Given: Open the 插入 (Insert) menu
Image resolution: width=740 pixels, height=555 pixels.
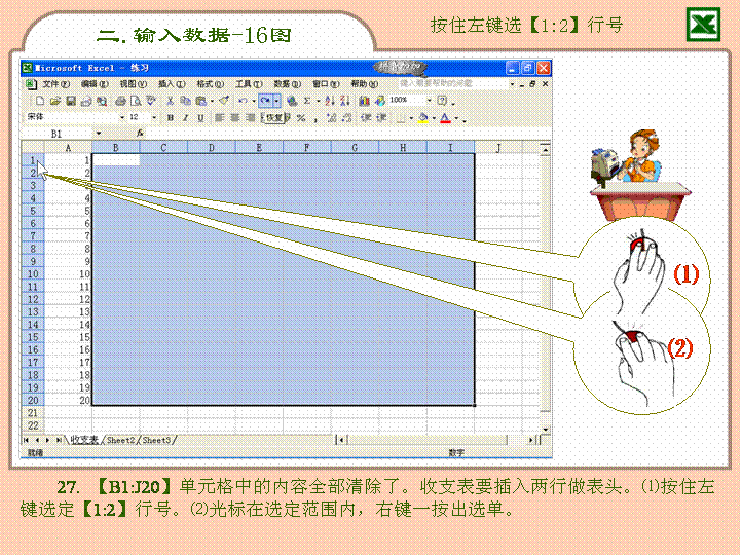Looking at the screenshot, I should click(x=171, y=84).
